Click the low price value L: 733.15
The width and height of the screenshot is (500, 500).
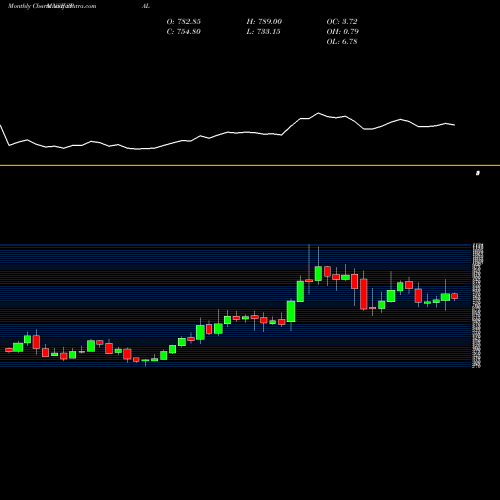pos(264,32)
